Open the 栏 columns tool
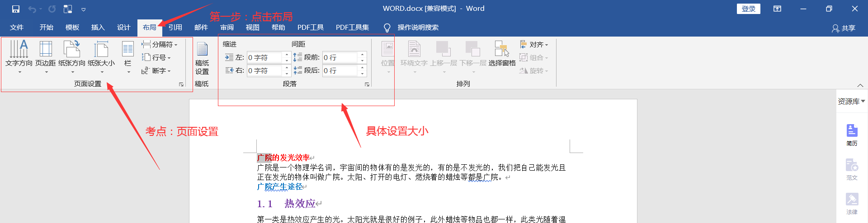The image size is (868, 223). (128, 56)
